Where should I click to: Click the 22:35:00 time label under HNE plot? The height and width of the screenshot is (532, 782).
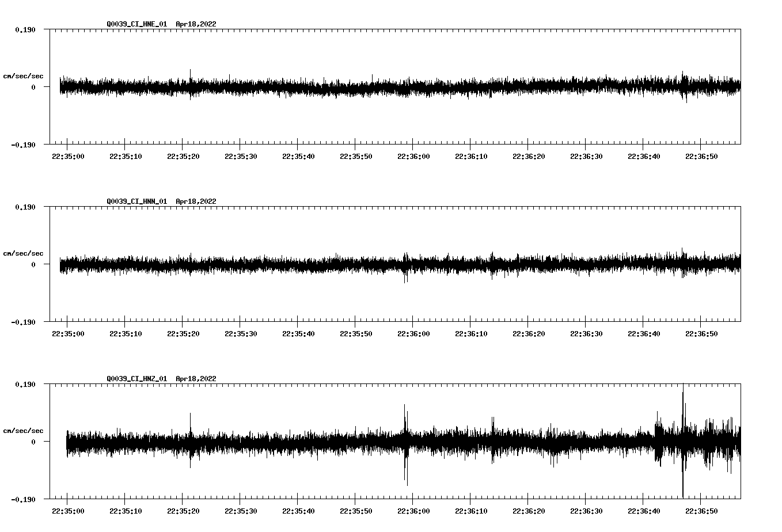(68, 156)
